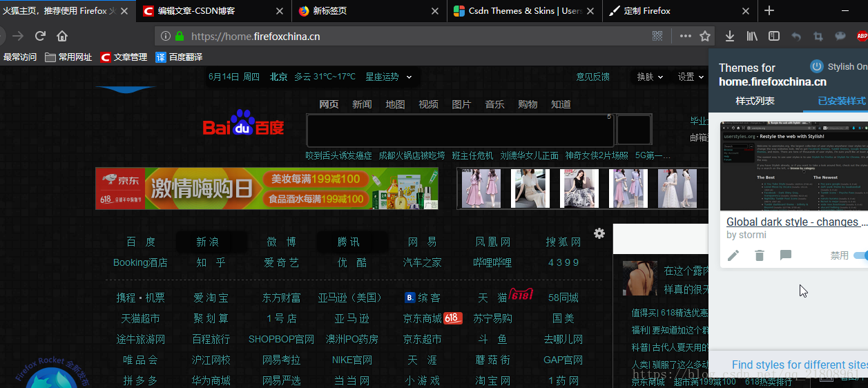The width and height of the screenshot is (868, 388).
Task: Switch to the Csdn Themes & Skins tab
Action: coord(525,10)
